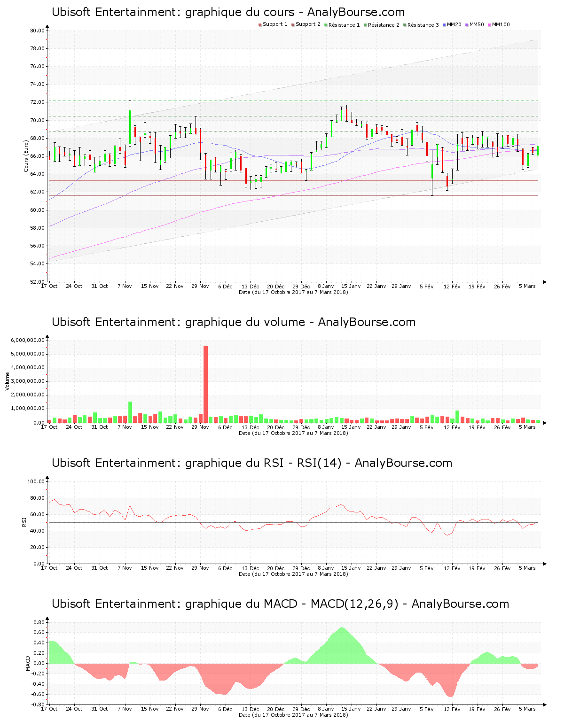Viewport: 564px width, 728px height.
Task: Select the 'Résistance 2' legend label
Action: [384, 25]
